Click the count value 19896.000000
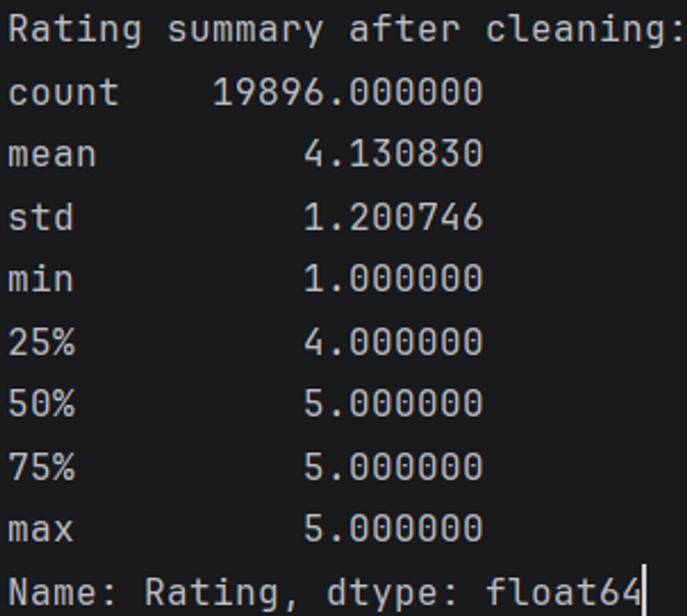 point(347,92)
